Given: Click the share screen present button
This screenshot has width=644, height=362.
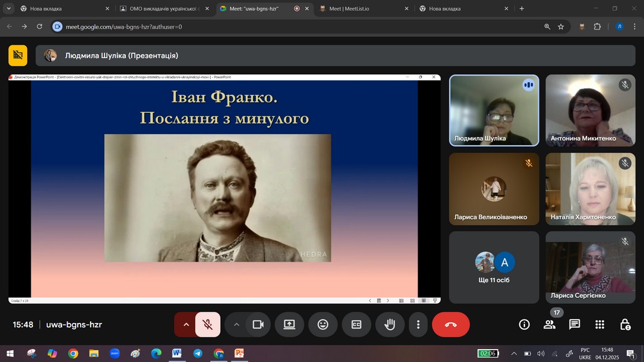Looking at the screenshot, I should pos(289,325).
